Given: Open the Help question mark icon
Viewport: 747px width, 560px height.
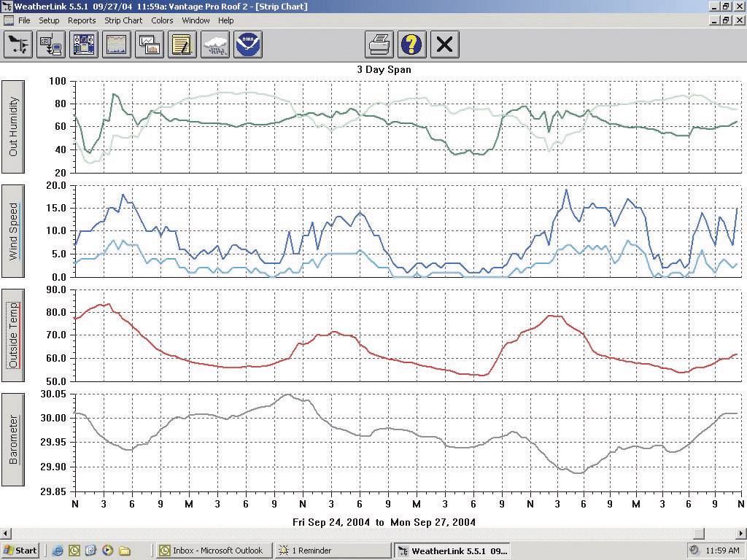Looking at the screenshot, I should point(411,44).
